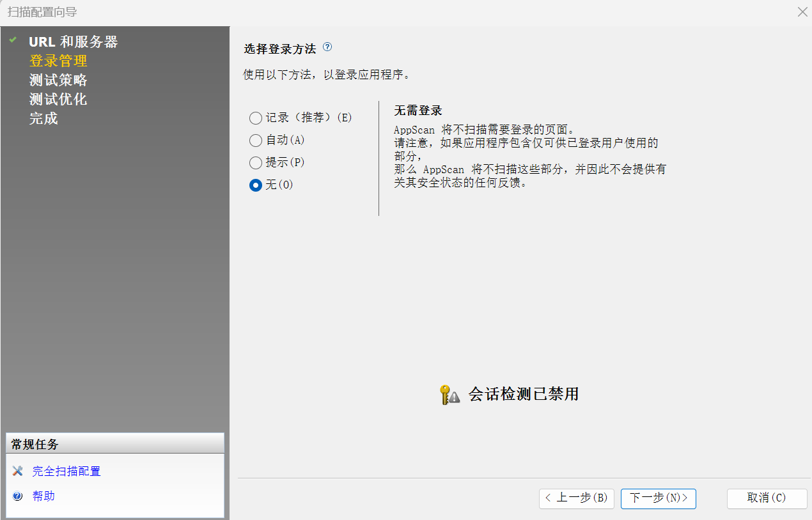Open the 测试优化 step
812x520 pixels.
(x=58, y=100)
